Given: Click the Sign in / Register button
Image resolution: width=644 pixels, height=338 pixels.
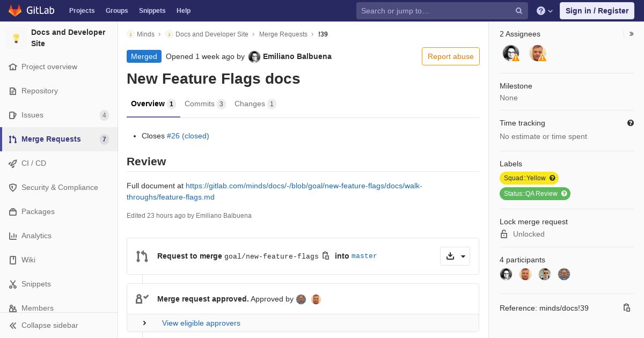Looking at the screenshot, I should pyautogui.click(x=596, y=11).
